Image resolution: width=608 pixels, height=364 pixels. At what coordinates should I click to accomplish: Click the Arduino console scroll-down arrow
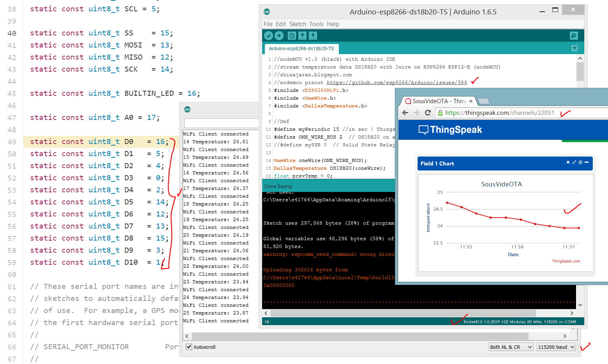[x=580, y=305]
